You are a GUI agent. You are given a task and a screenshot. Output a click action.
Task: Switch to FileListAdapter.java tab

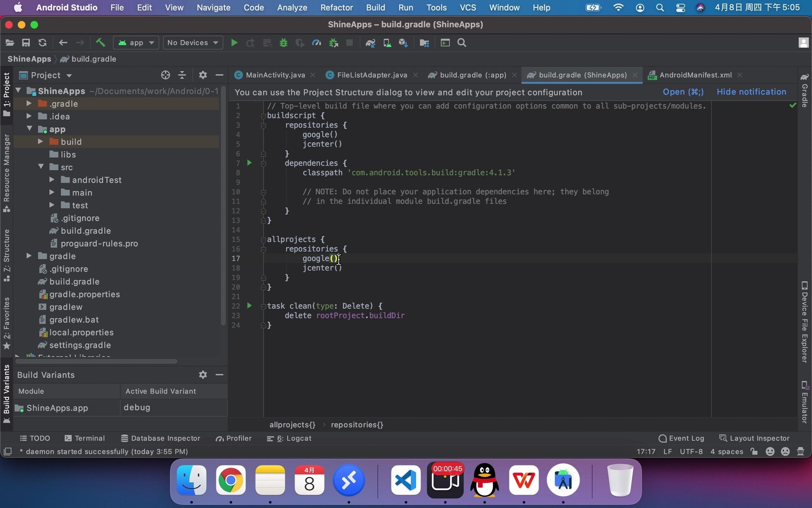[372, 75]
